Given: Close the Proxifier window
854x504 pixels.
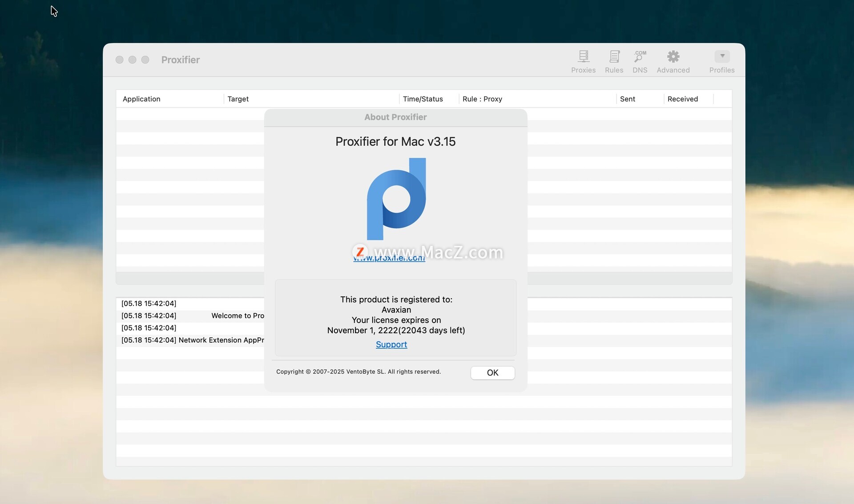Looking at the screenshot, I should tap(119, 60).
